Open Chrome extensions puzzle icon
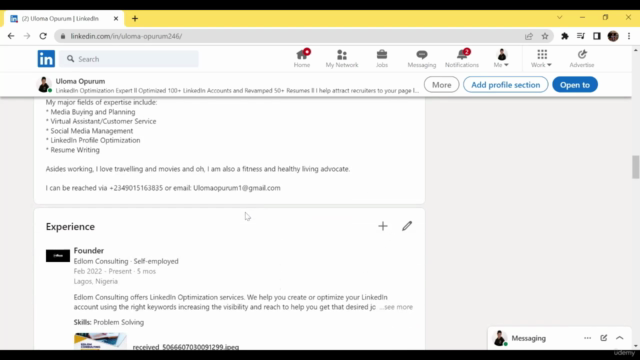 pos(564,36)
